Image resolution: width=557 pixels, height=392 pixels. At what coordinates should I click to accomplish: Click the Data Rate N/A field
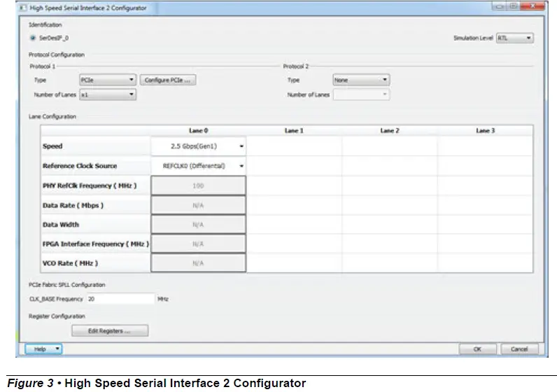(198, 205)
